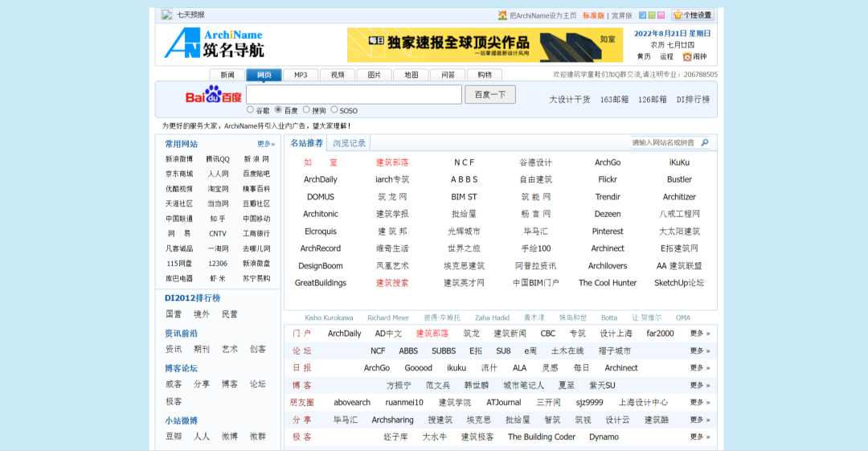Open the 个性设置 personalization button
Viewport: 868px width, 451px height.
[693, 15]
